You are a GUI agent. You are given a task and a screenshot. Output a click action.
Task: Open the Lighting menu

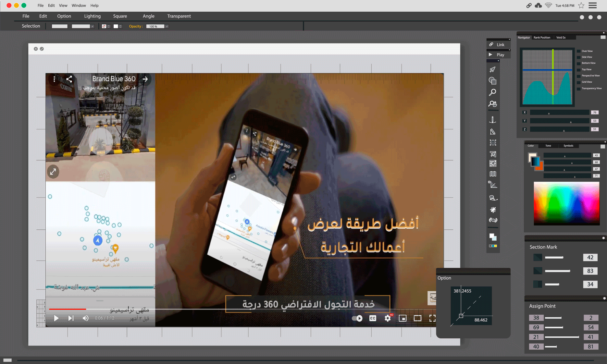[92, 16]
